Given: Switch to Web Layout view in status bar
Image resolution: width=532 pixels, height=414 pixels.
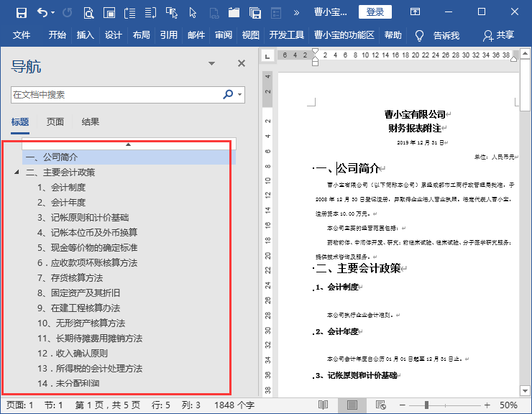Looking at the screenshot, I should 379,405.
